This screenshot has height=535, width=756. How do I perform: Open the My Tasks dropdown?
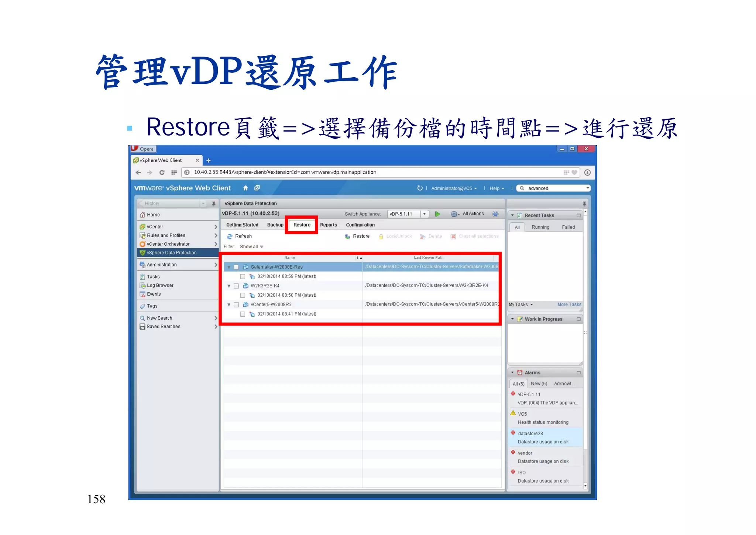click(521, 305)
